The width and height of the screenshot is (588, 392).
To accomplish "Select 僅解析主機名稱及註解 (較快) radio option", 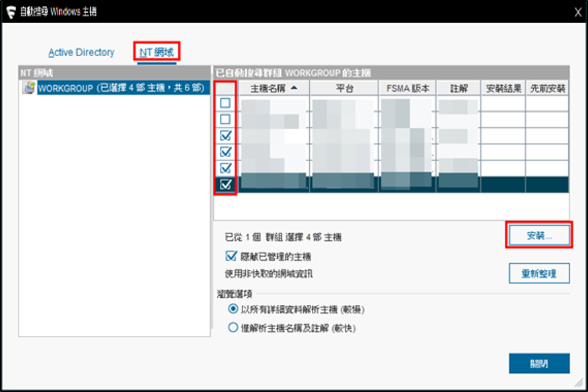I will pyautogui.click(x=232, y=327).
